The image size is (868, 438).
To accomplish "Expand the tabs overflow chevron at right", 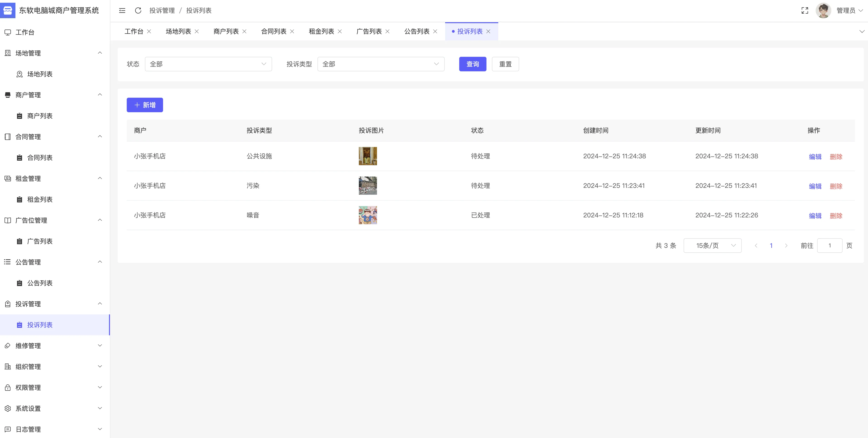I will point(862,31).
